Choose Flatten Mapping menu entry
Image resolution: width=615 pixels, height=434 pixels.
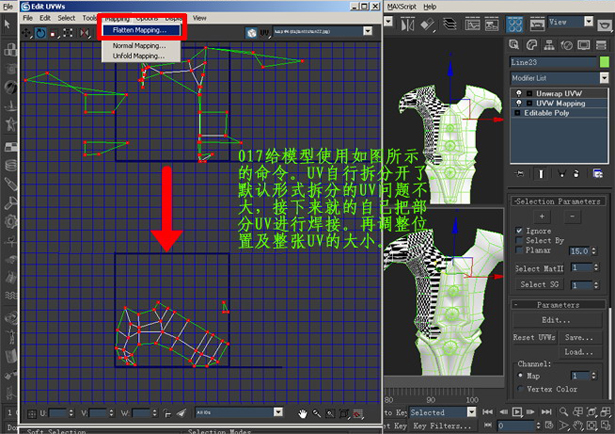coord(139,30)
